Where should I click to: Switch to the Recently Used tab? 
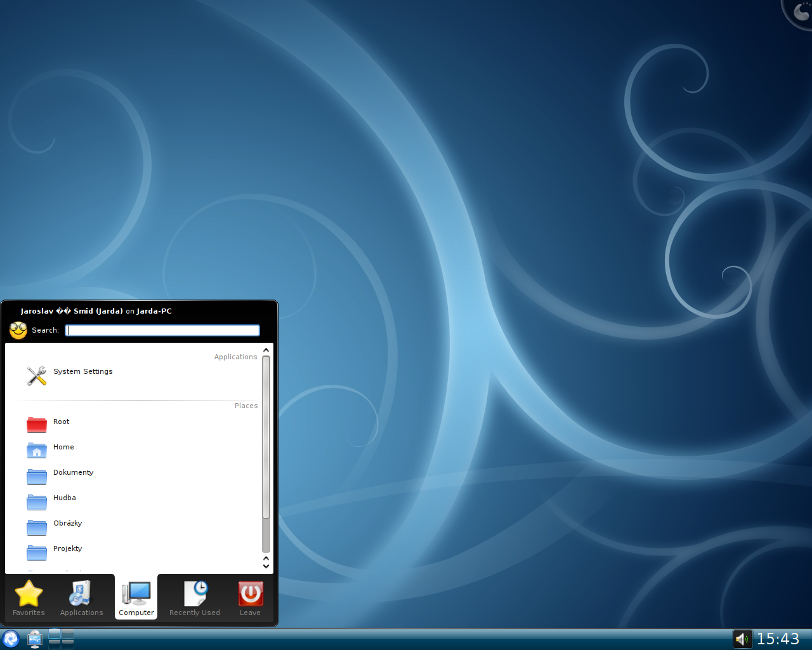click(x=195, y=598)
